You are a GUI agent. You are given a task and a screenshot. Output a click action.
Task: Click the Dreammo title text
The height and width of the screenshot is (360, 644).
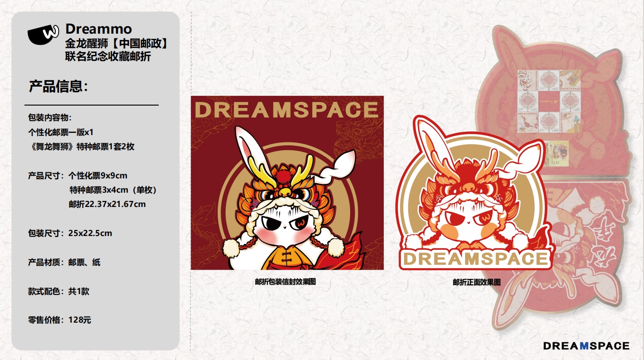99,29
